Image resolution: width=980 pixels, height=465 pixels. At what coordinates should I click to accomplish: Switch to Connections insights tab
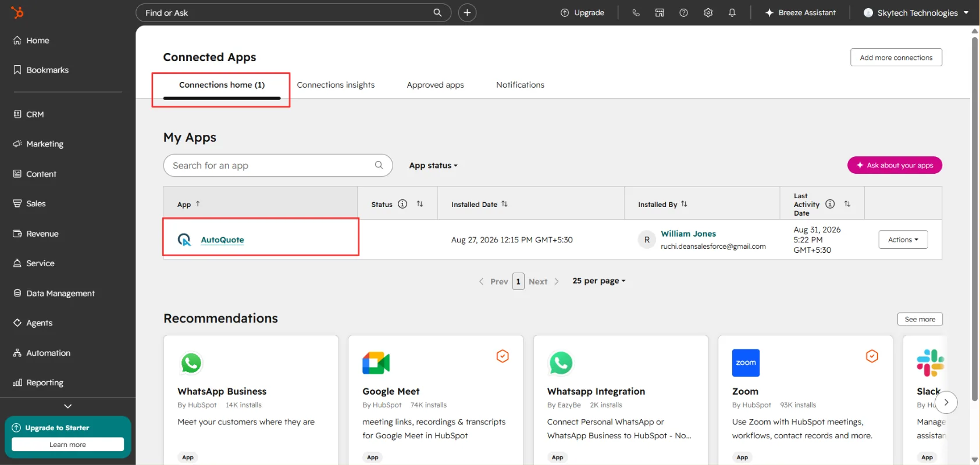click(x=336, y=85)
